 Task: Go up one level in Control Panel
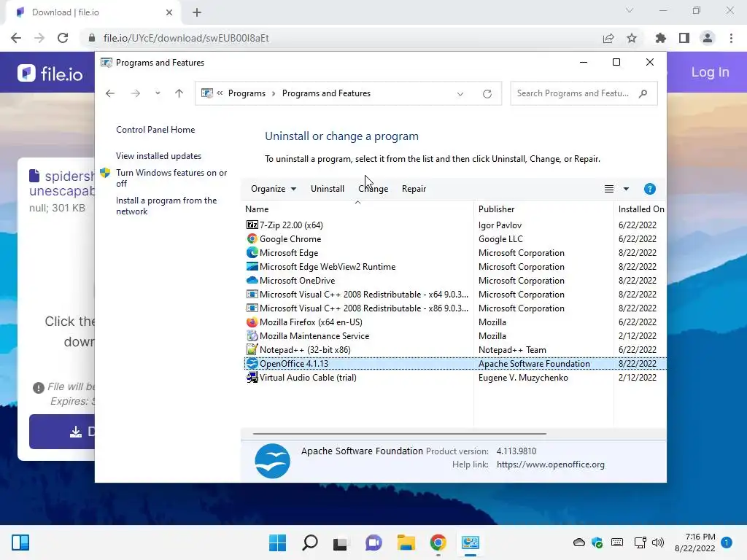[x=179, y=93]
